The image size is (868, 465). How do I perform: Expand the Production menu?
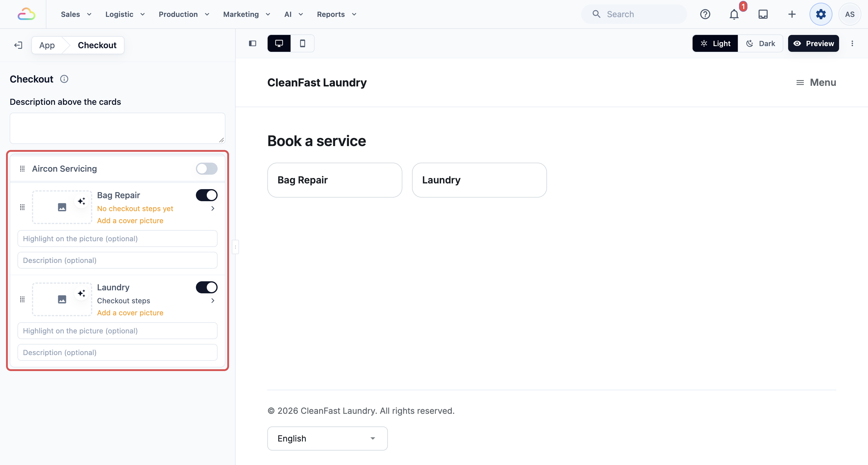(x=184, y=14)
